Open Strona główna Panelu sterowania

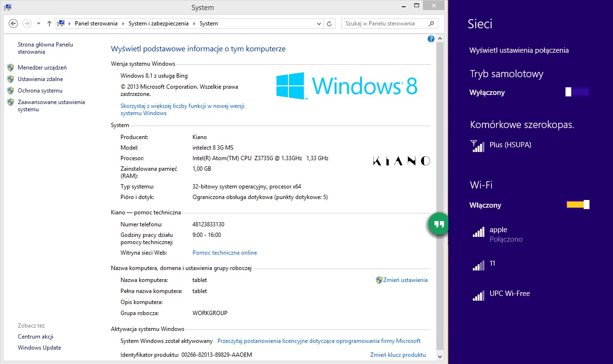tap(45, 48)
